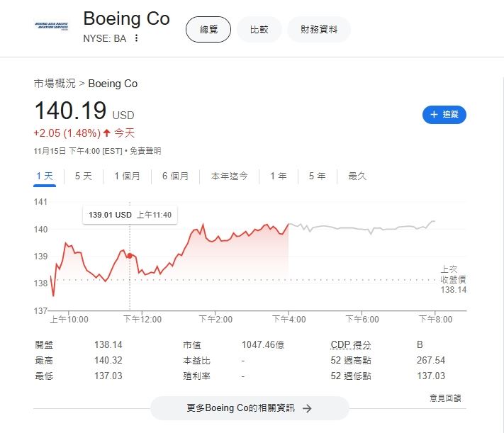Open the three-dot menu beside NYSE: BA

(x=137, y=38)
